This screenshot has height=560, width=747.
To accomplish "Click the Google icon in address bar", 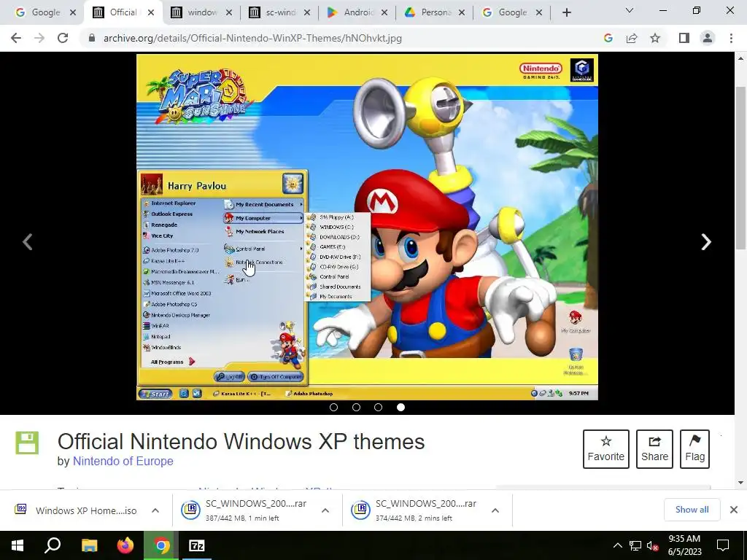I will 608,38.
